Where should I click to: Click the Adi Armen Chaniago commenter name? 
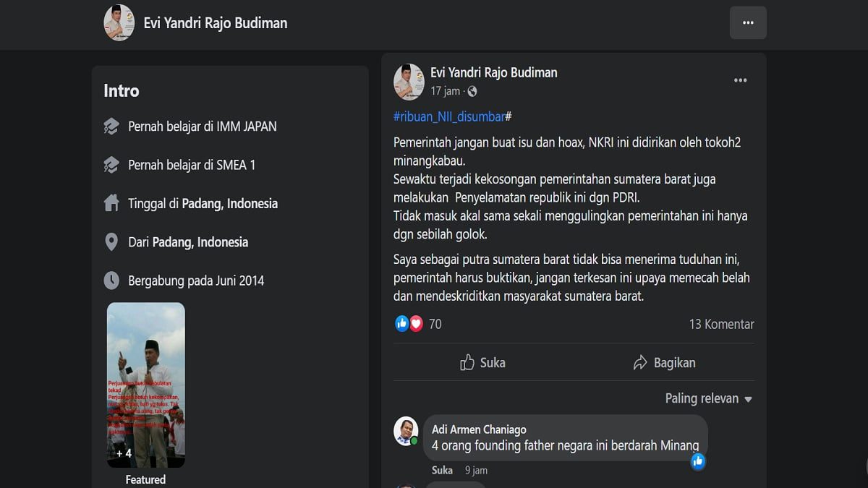[479, 429]
